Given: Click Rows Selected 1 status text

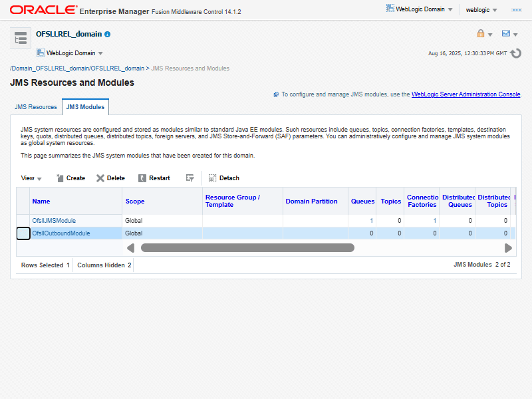Looking at the screenshot, I should click(45, 265).
